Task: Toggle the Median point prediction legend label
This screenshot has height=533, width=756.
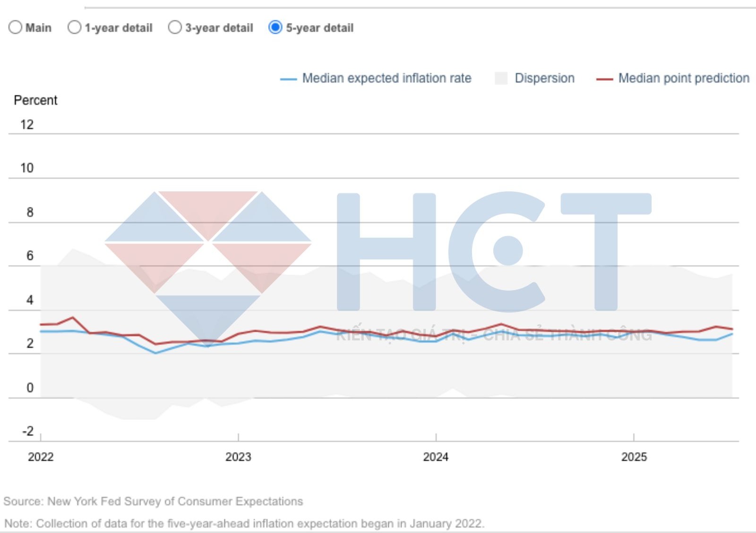Action: point(684,78)
